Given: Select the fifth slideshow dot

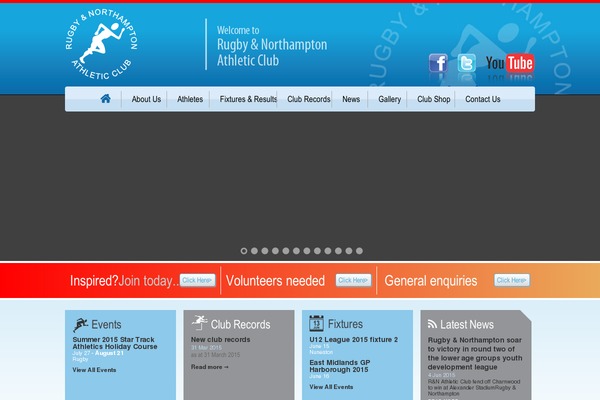Looking at the screenshot, I should click(x=286, y=251).
